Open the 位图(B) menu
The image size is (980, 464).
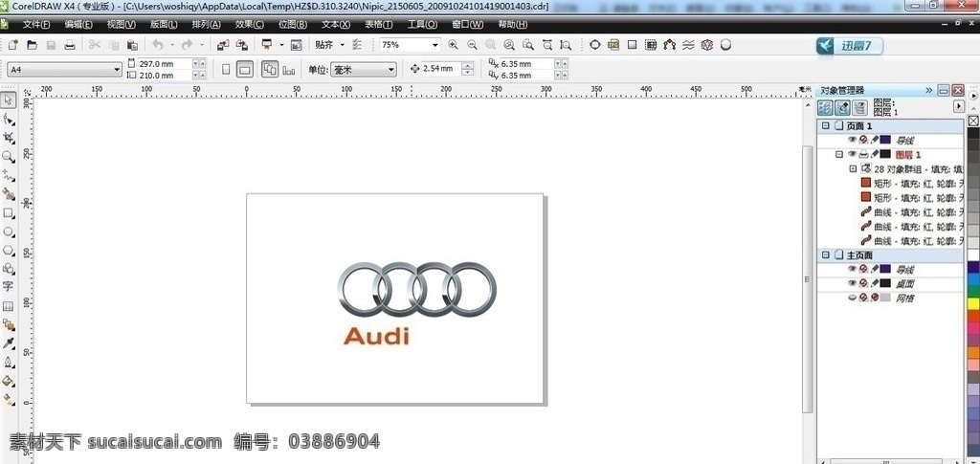click(293, 24)
